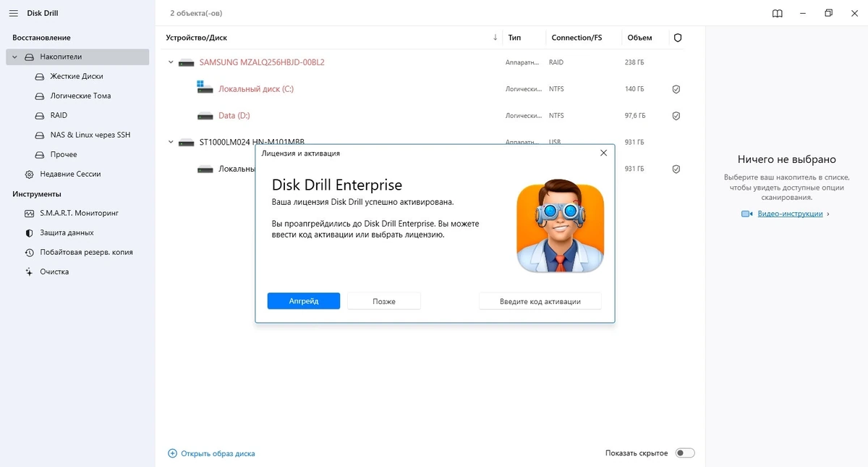Click the Позже button
This screenshot has height=467, width=868.
coord(384,301)
